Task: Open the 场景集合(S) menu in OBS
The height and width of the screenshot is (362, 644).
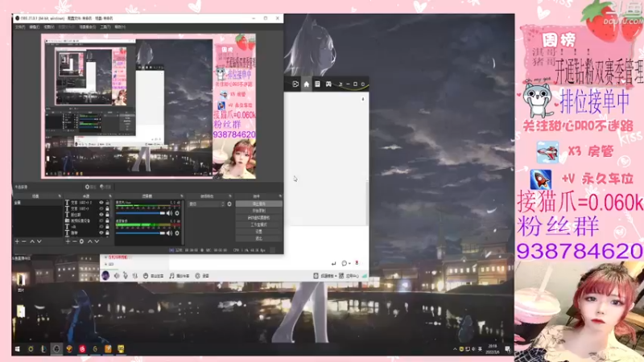Action: click(x=88, y=27)
